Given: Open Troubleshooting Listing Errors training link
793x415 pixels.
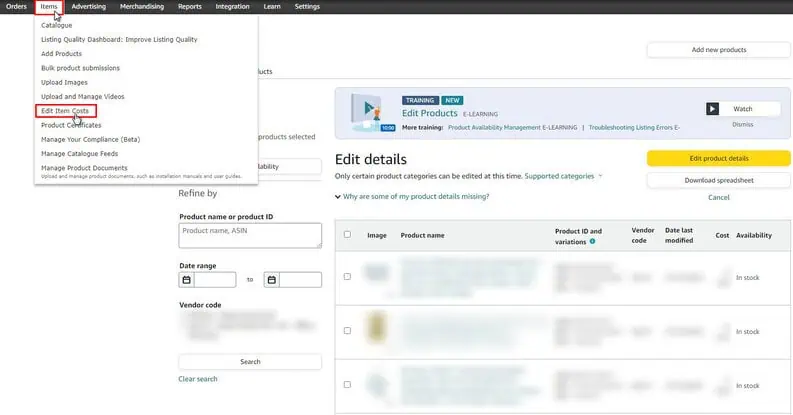Looking at the screenshot, I should (634, 127).
